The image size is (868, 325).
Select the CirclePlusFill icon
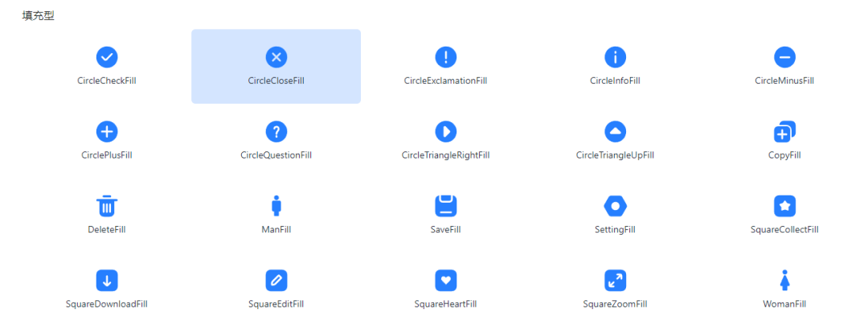point(107,131)
